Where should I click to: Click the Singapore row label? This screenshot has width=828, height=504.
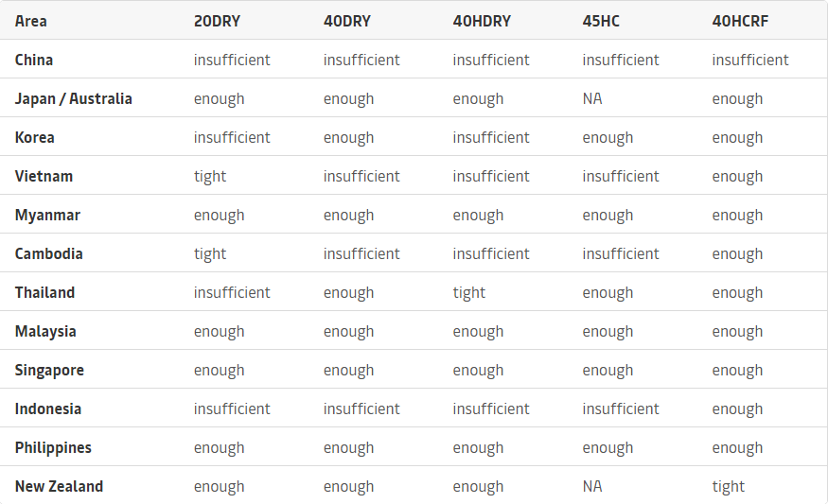point(49,370)
